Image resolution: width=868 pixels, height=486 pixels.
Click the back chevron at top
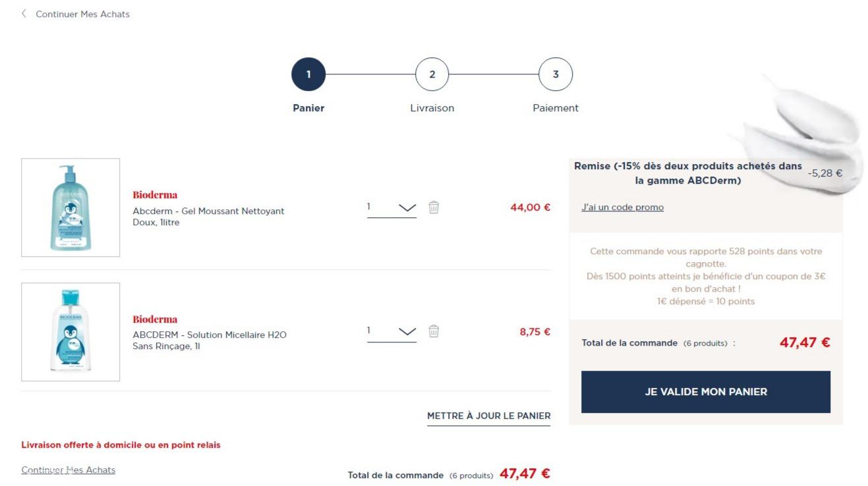(x=24, y=14)
